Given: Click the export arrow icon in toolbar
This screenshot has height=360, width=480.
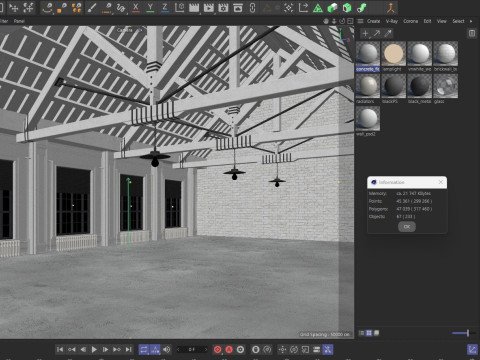Looking at the screenshot, I should click(x=303, y=8).
